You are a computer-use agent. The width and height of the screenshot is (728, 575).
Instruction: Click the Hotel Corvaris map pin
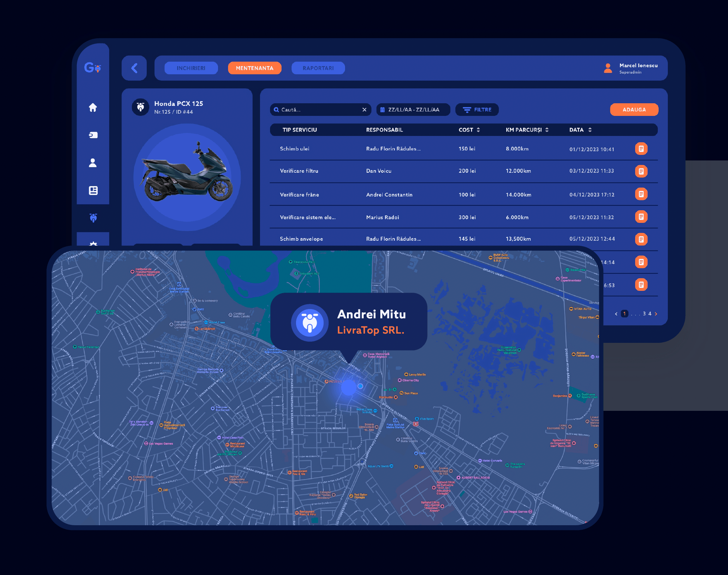point(480,461)
